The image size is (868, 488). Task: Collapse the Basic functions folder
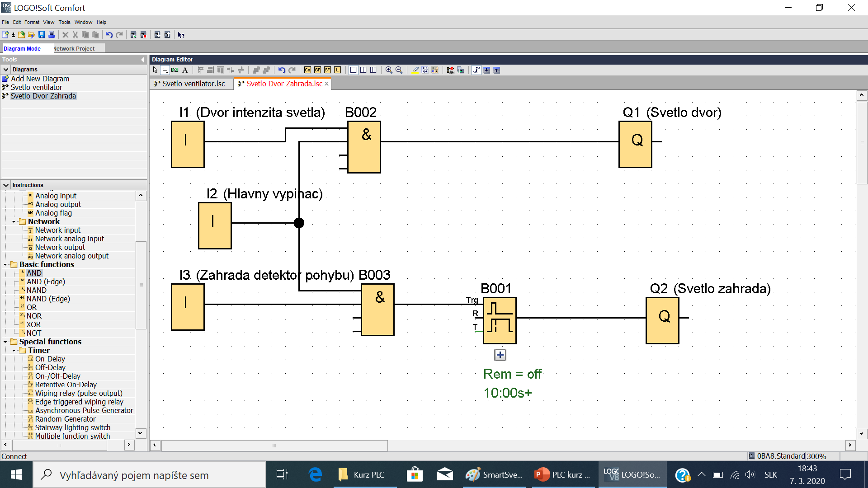click(5, 265)
